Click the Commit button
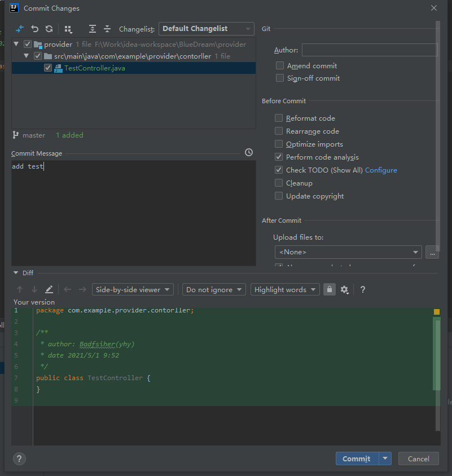Screen dimensions: 452x476 coord(357,459)
